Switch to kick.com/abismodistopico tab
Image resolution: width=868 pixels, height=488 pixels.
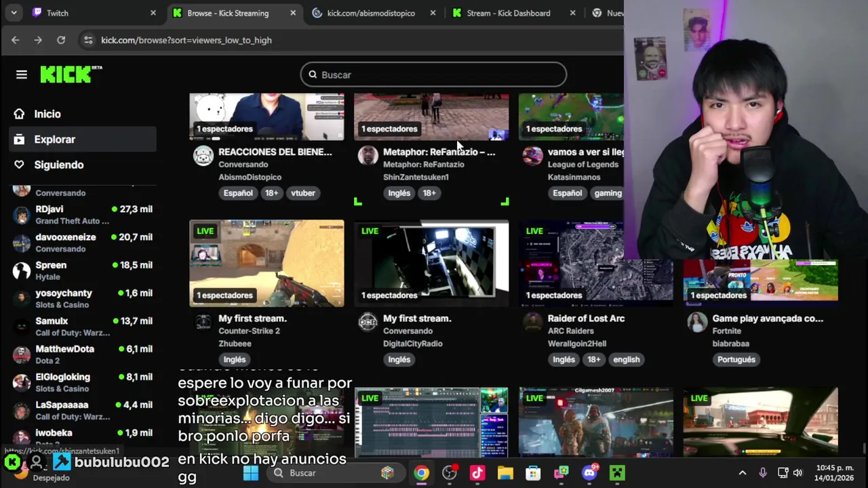(x=371, y=13)
